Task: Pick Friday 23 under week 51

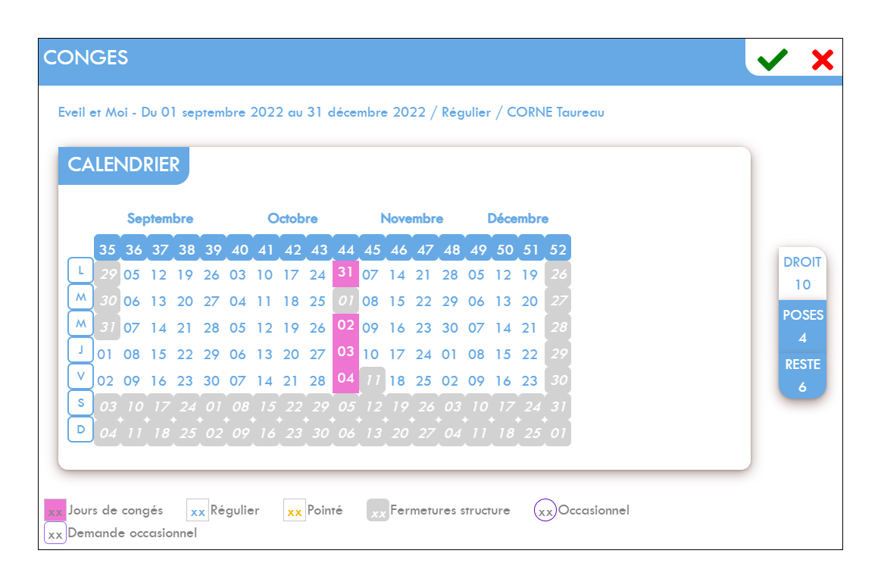Action: (530, 380)
